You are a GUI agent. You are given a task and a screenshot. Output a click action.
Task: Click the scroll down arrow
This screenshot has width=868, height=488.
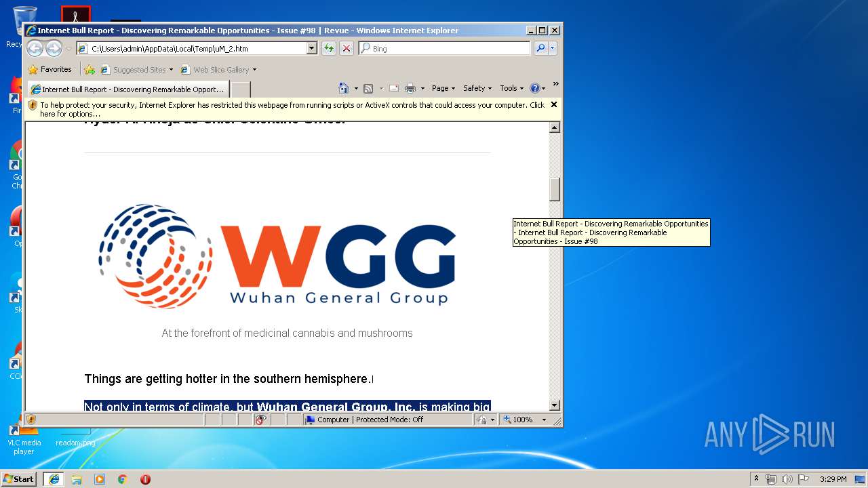(555, 405)
